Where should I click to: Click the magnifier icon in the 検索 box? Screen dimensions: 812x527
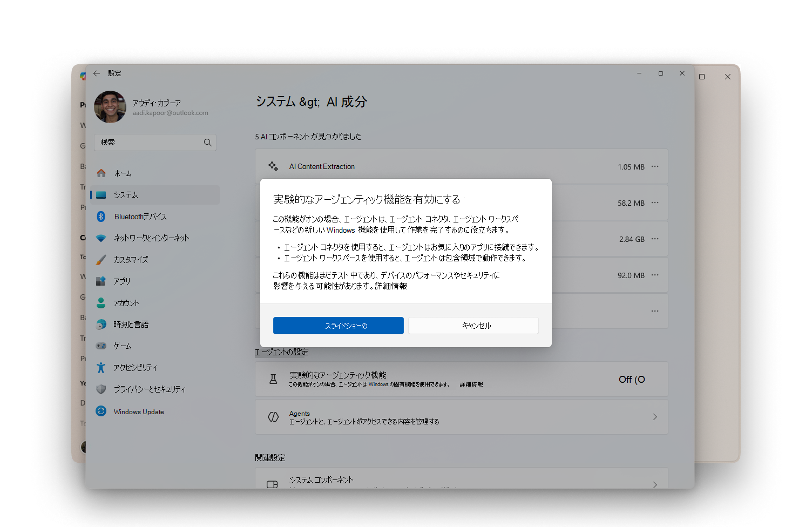pos(207,143)
